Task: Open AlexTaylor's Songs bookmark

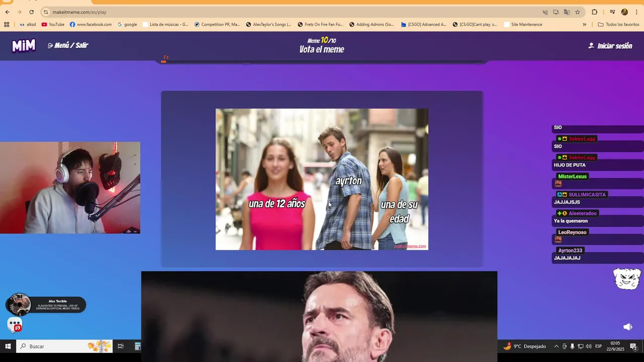Action: 268,24
